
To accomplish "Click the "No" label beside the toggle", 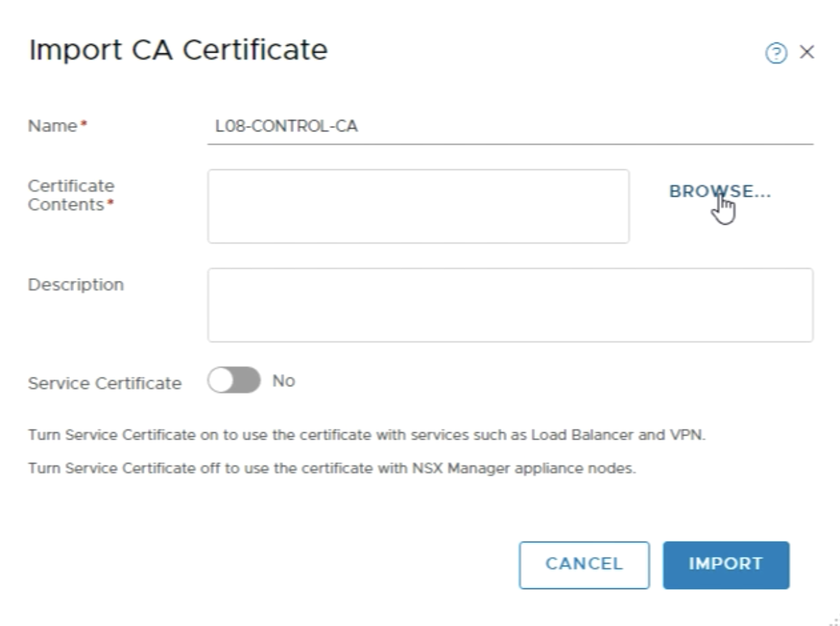I will pos(284,381).
